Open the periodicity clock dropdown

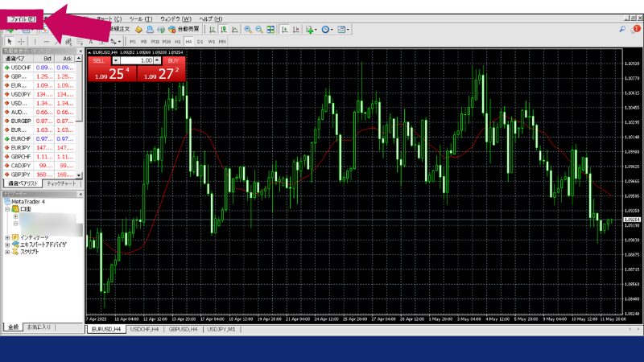(328, 30)
